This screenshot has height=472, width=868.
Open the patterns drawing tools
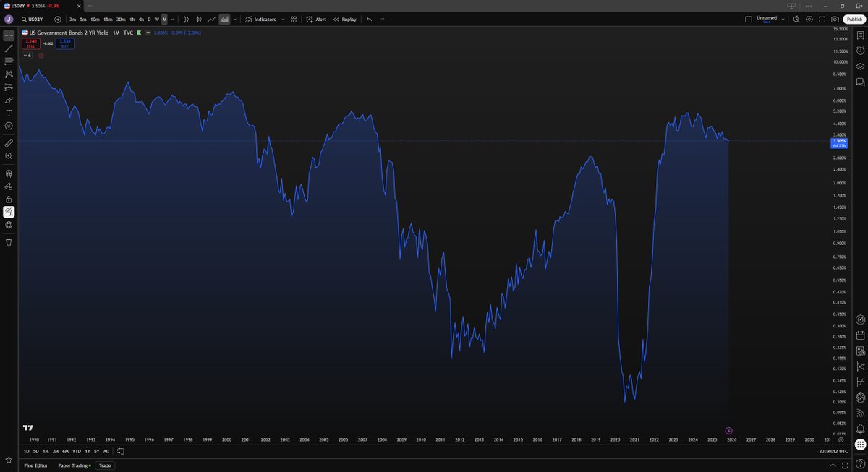coord(9,74)
